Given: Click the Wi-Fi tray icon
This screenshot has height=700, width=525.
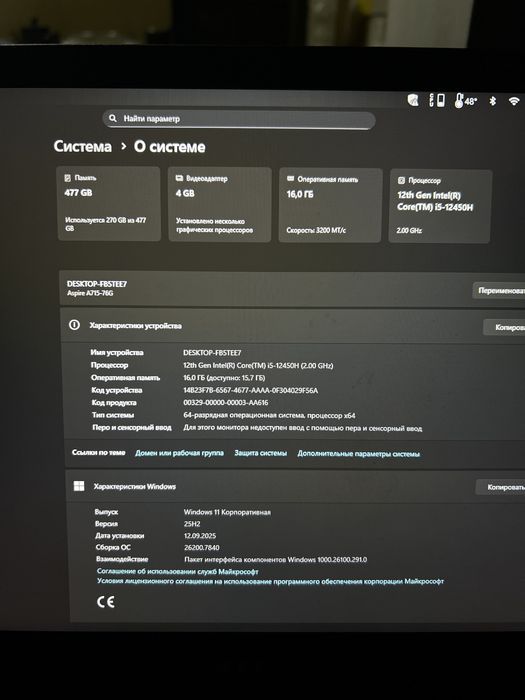Looking at the screenshot, I should [x=514, y=101].
